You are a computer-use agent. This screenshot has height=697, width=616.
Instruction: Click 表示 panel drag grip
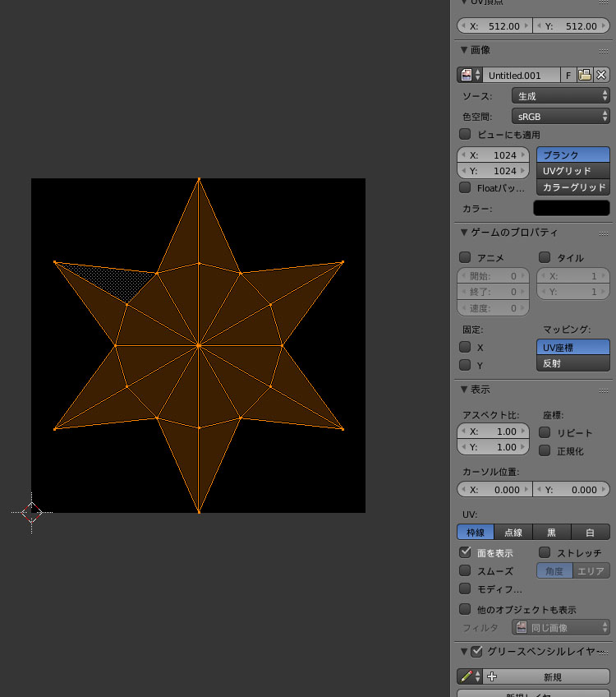603,390
